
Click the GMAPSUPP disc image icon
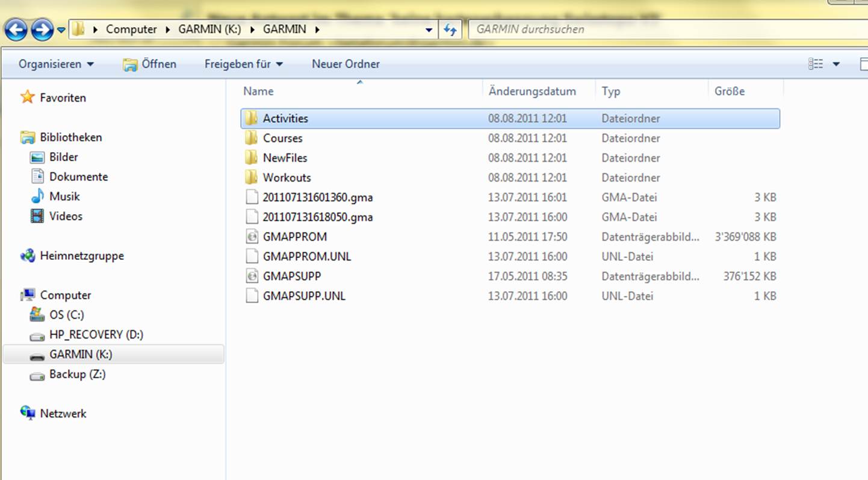coord(252,277)
